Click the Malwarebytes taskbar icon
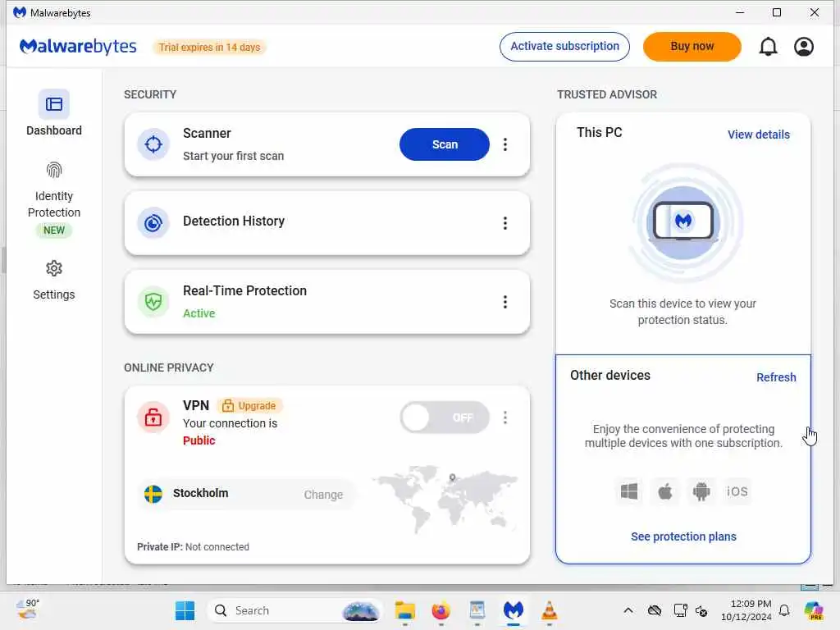840x630 pixels. (x=514, y=610)
